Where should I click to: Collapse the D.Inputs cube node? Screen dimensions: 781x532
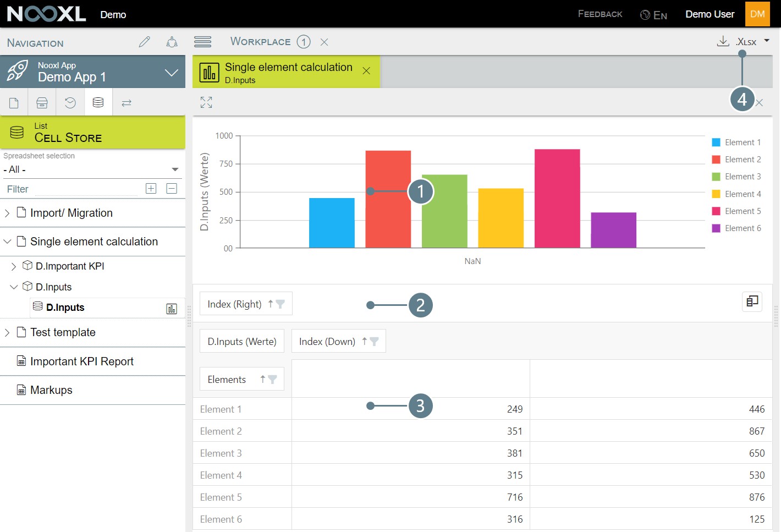click(14, 287)
